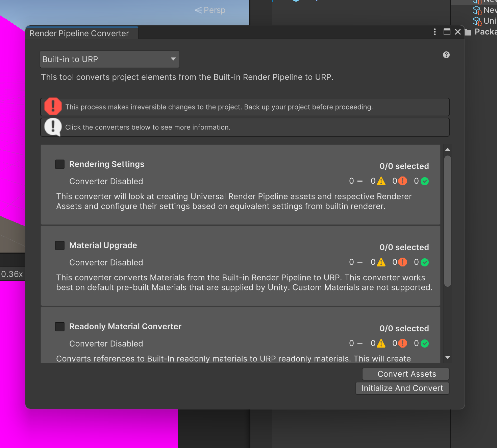Enable the Material Upgrade converter checkbox
The height and width of the screenshot is (448, 497).
(x=60, y=245)
